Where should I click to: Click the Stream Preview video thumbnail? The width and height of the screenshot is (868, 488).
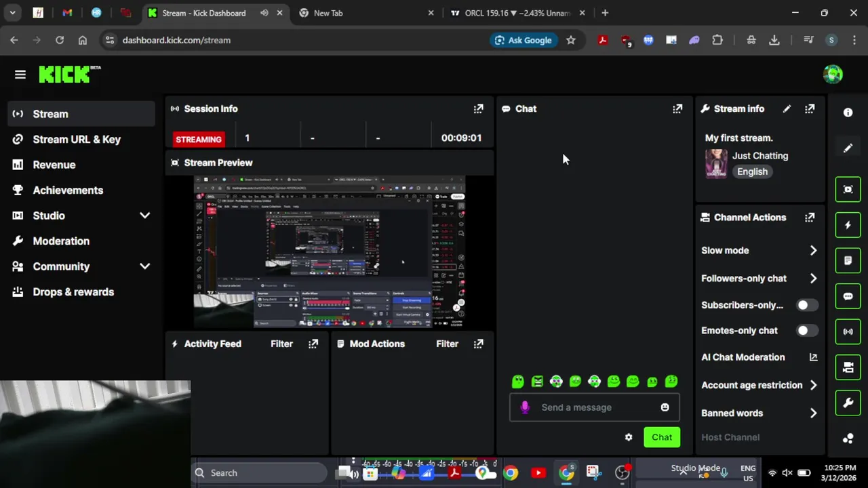(x=330, y=252)
